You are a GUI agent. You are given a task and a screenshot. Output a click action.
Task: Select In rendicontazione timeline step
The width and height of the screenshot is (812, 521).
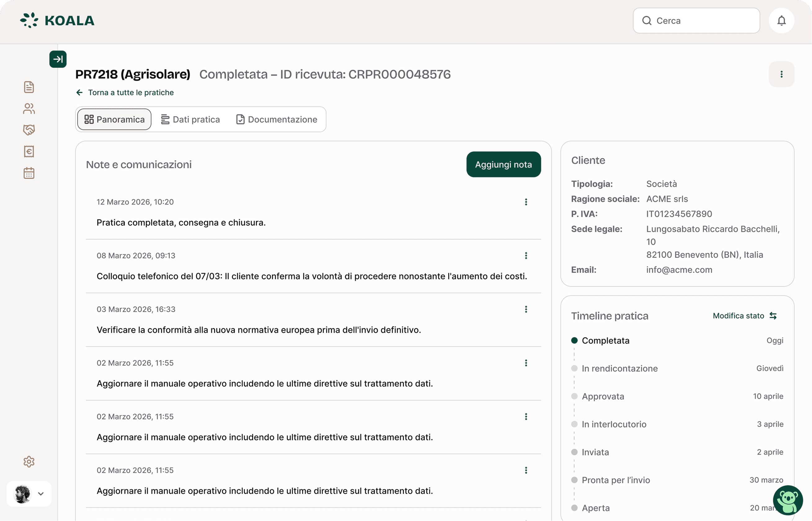(620, 369)
